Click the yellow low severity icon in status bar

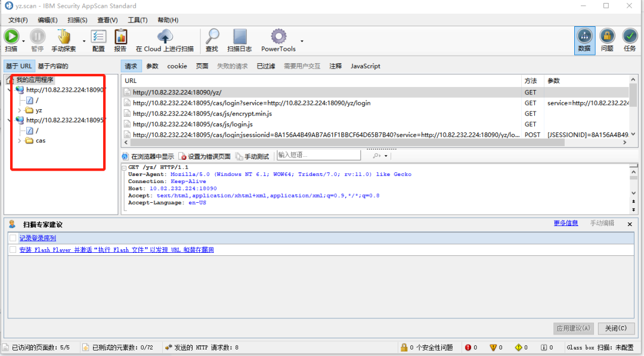click(x=518, y=348)
